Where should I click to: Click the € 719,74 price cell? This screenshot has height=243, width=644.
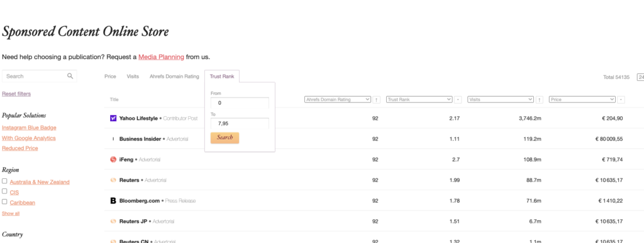[613, 159]
